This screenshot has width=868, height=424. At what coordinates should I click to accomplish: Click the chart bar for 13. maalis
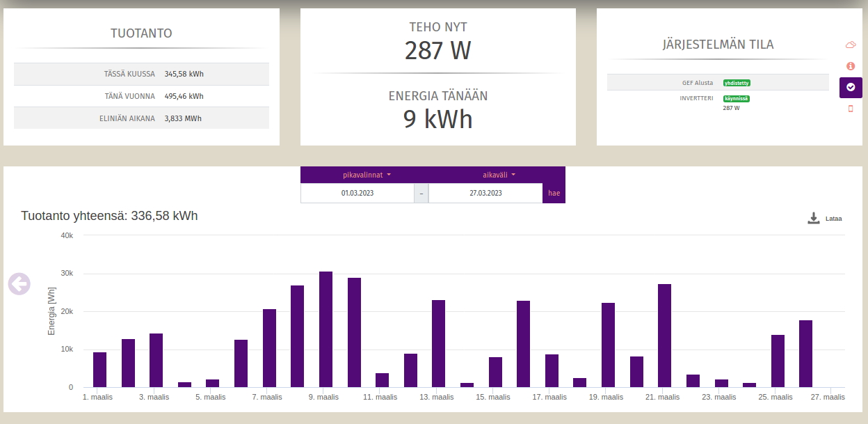click(x=438, y=343)
